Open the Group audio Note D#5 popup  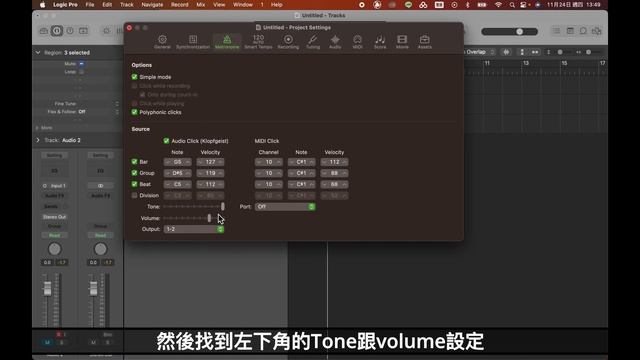177,173
